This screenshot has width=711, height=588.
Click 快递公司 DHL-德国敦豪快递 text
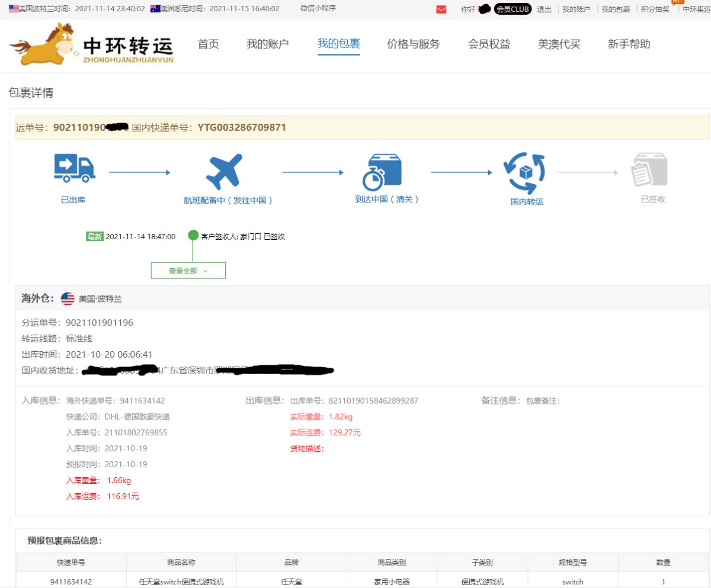coord(137,417)
